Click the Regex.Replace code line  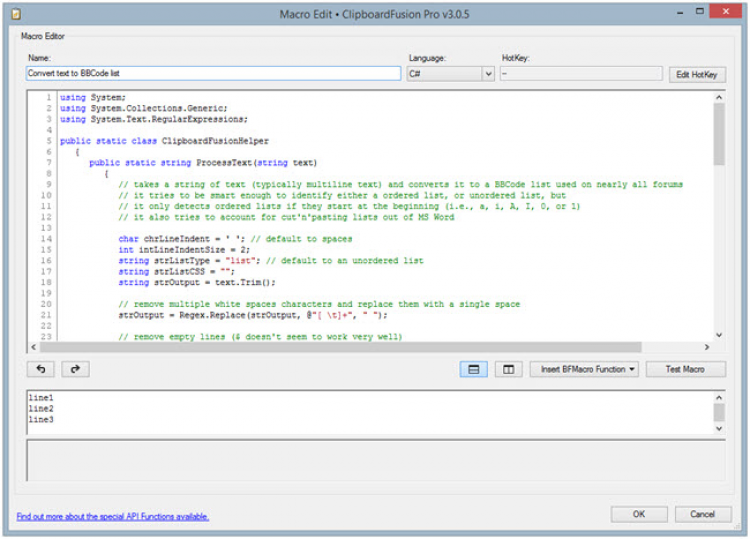[x=253, y=315]
